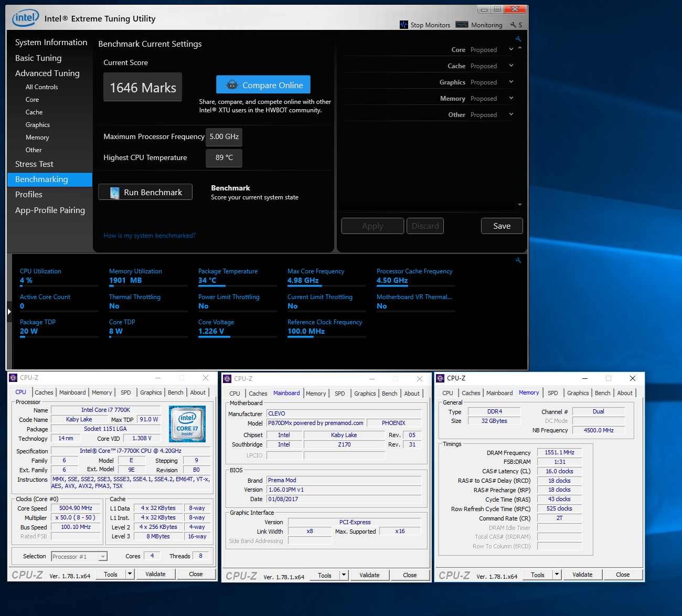The image size is (682, 616).
Task: Click title icon of CPU-Z Mainboard-tab window
Action: 227,379
